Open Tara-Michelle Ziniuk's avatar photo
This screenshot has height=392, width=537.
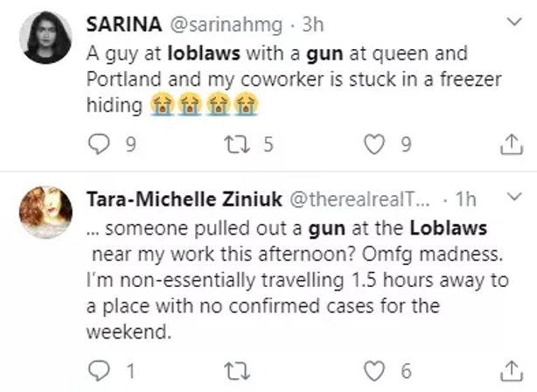(x=46, y=211)
